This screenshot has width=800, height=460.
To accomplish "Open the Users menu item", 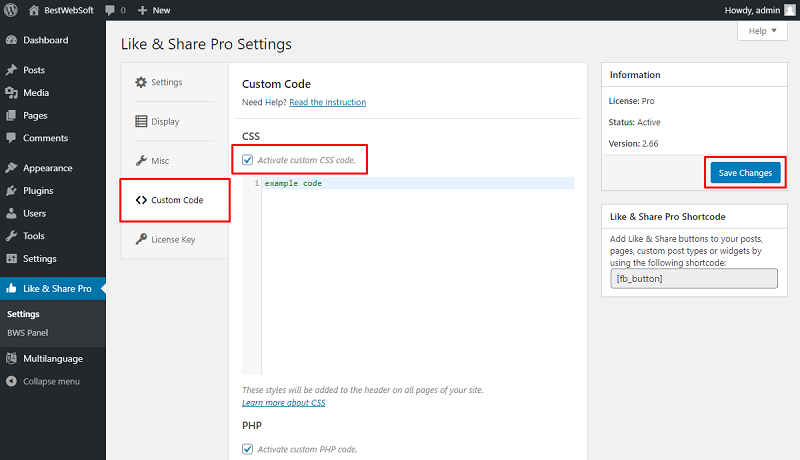I will 53,214.
